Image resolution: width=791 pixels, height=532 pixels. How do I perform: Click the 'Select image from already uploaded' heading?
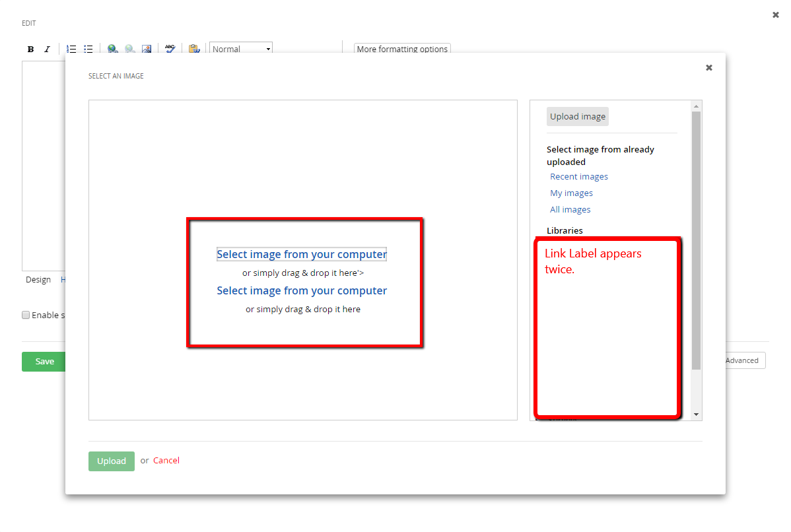tap(600, 155)
